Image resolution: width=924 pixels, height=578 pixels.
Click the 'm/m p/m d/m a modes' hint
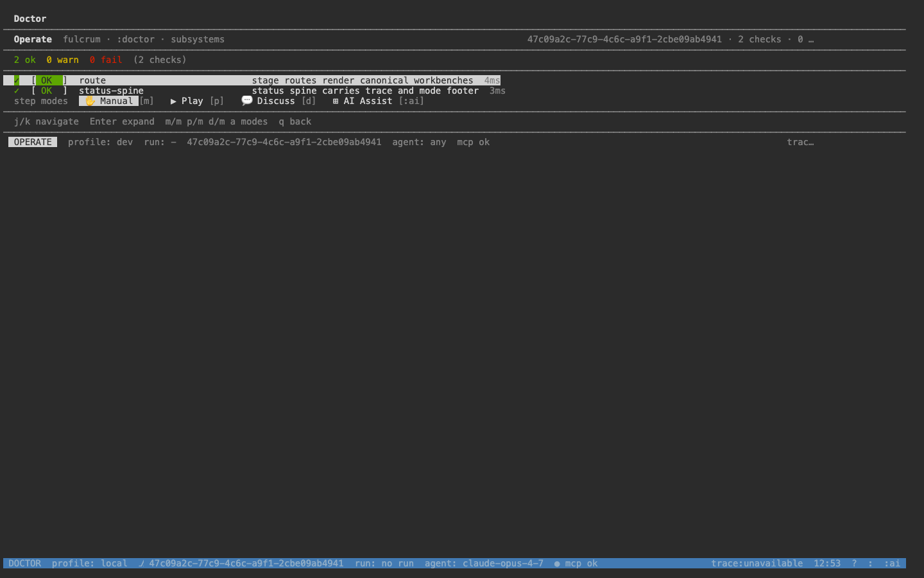(216, 121)
